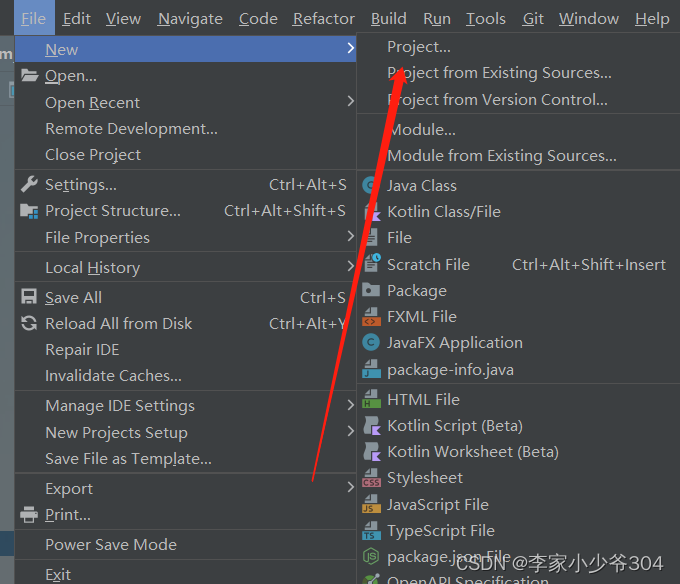
Task: Click the Scratch File clock icon
Action: pos(372,264)
